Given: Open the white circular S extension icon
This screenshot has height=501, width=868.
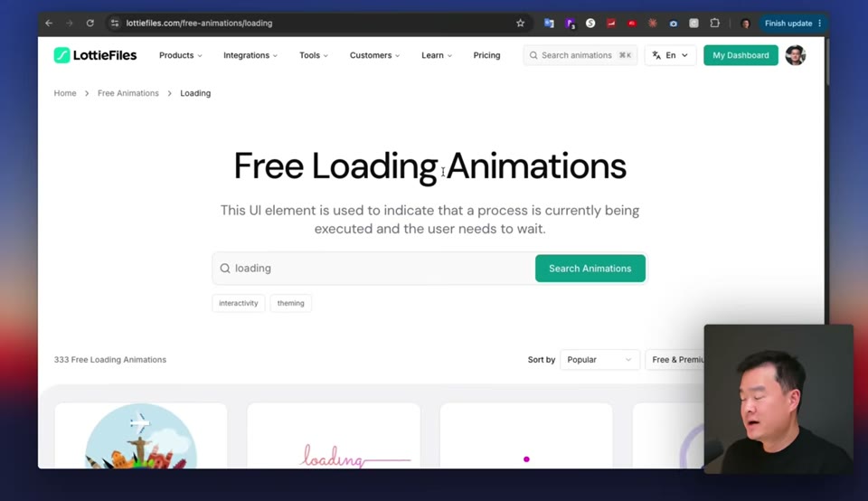Looking at the screenshot, I should coord(590,24).
